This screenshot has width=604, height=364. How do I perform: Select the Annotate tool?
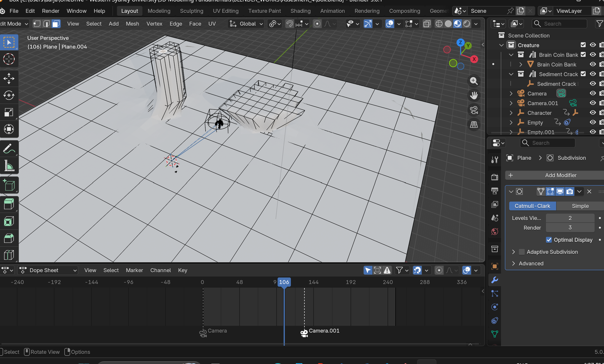pos(9,149)
